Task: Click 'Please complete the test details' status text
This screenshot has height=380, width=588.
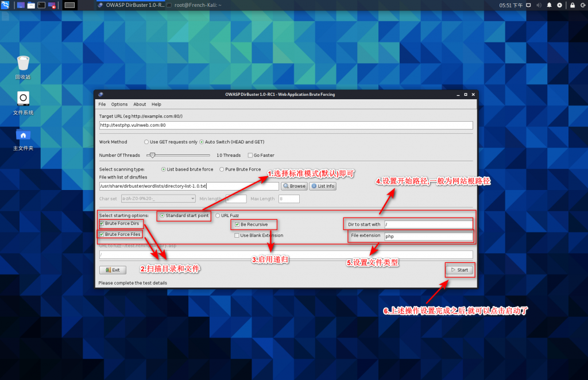Action: (133, 283)
